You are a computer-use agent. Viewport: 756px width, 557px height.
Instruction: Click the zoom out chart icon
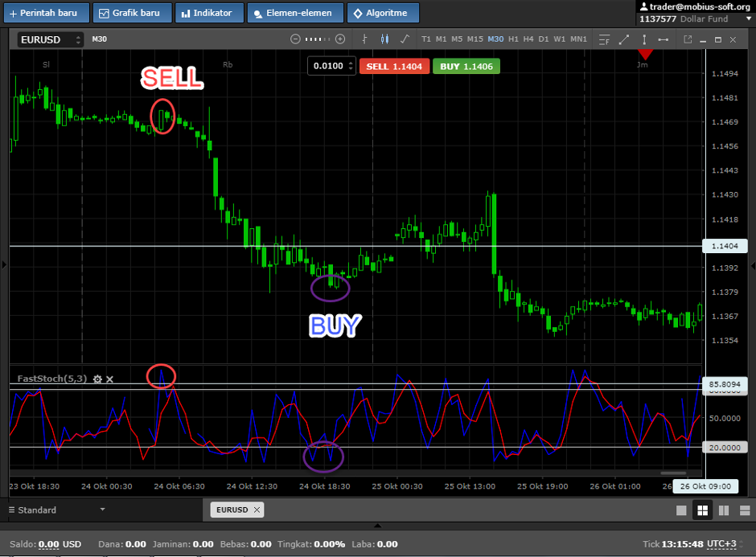pyautogui.click(x=295, y=39)
